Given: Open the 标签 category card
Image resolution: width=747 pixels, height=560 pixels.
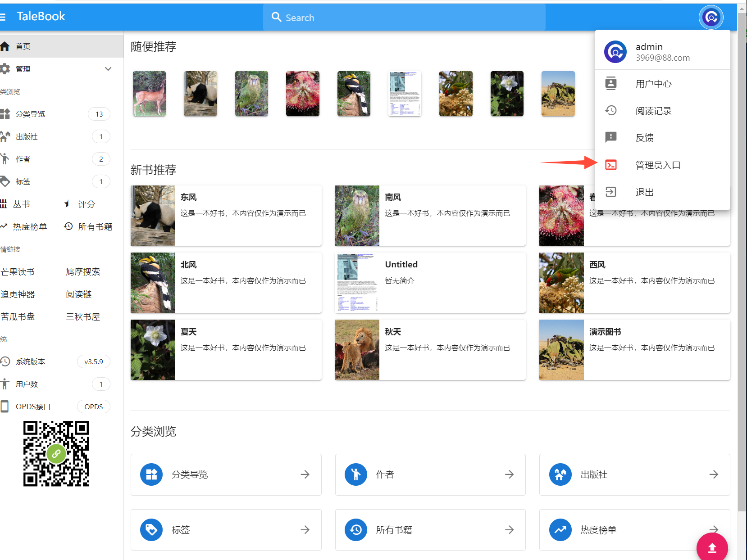Looking at the screenshot, I should [226, 530].
